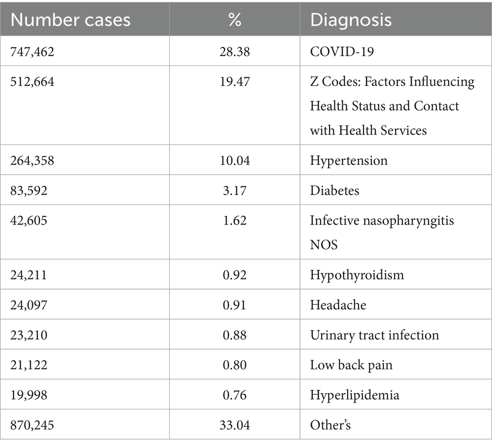This screenshot has height=448, width=492.
Task: Select the 33.04 percentage value
Action: pyautogui.click(x=234, y=425)
